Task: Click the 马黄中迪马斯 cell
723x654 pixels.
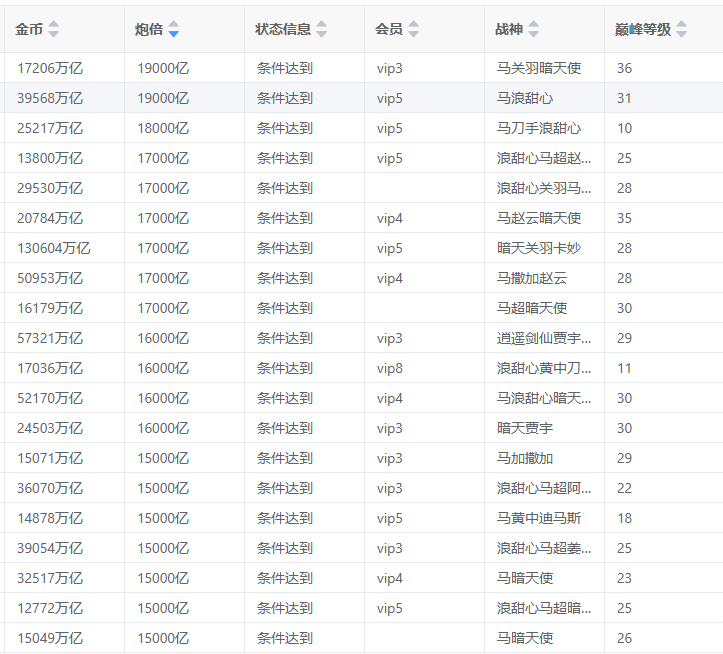Action: tap(538, 518)
